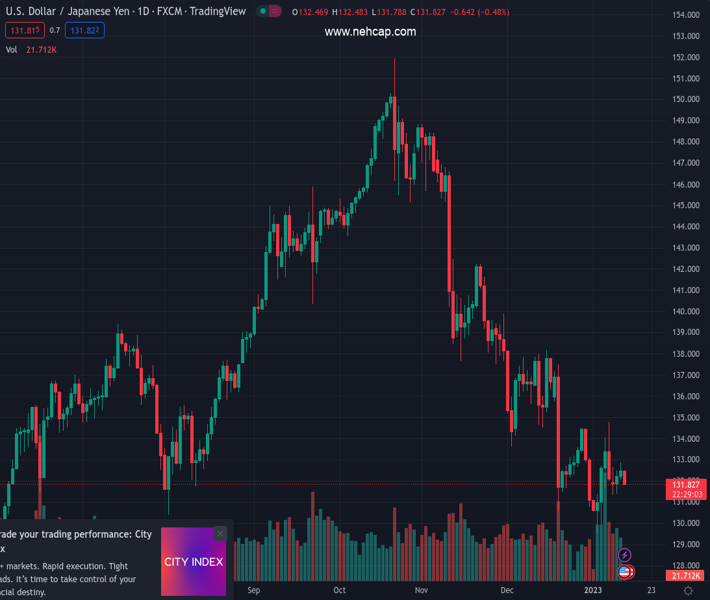
Task: Click the 2023 label on the time axis
Action: click(592, 590)
